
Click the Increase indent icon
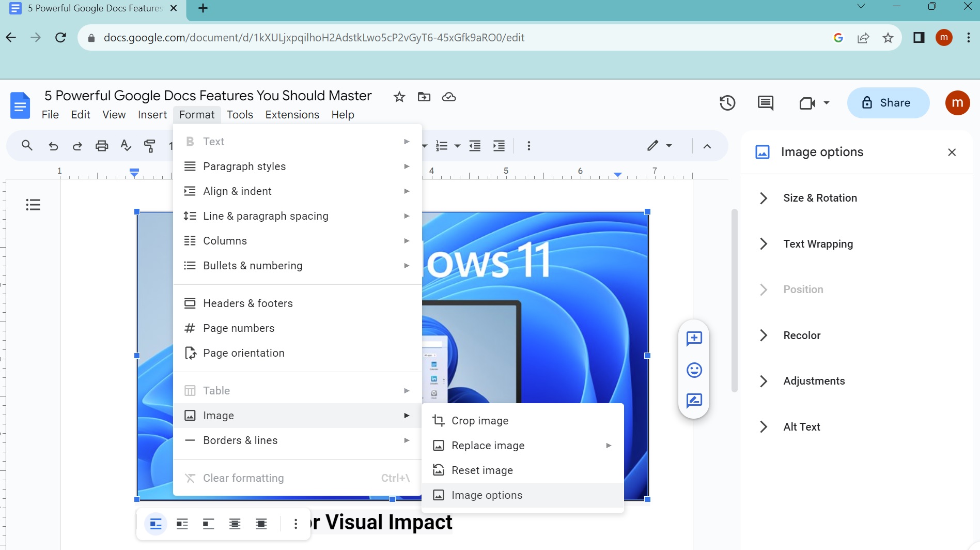(499, 146)
